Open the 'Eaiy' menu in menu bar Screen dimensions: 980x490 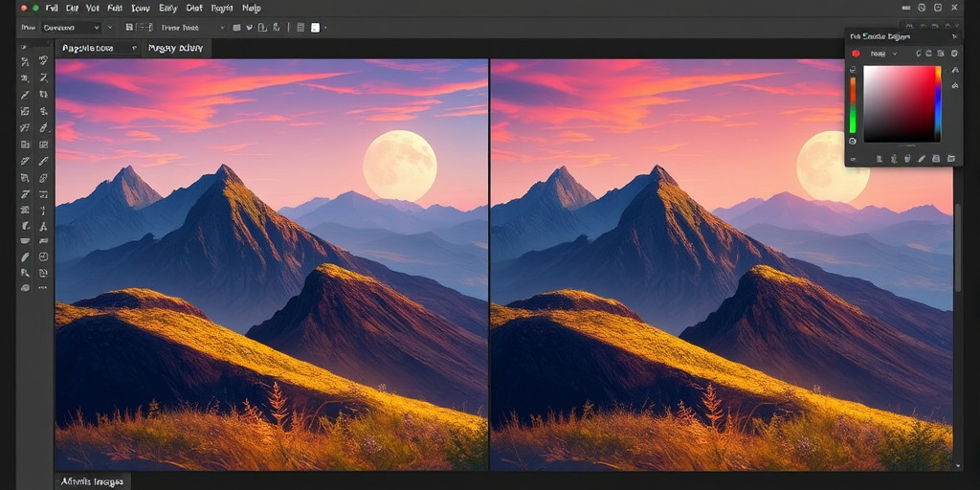[168, 9]
